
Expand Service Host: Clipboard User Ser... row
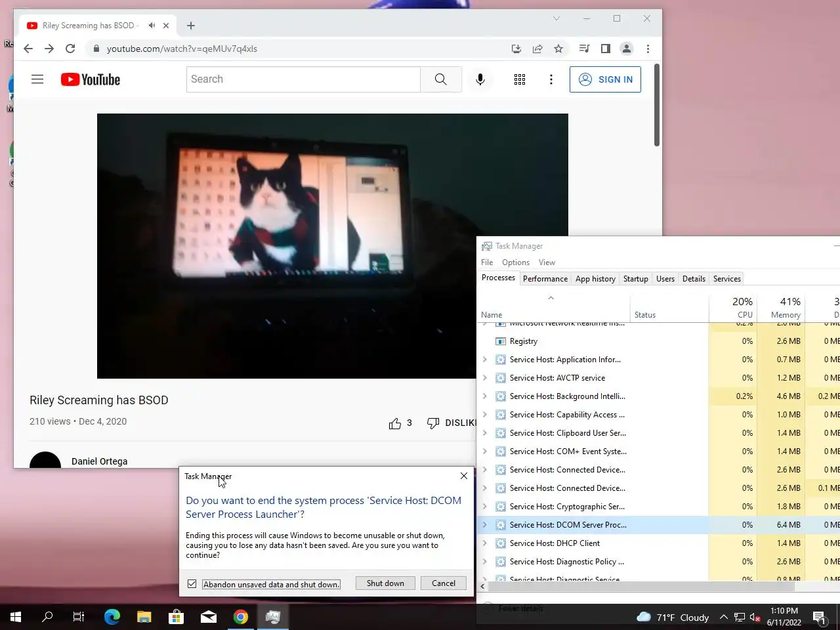click(485, 433)
